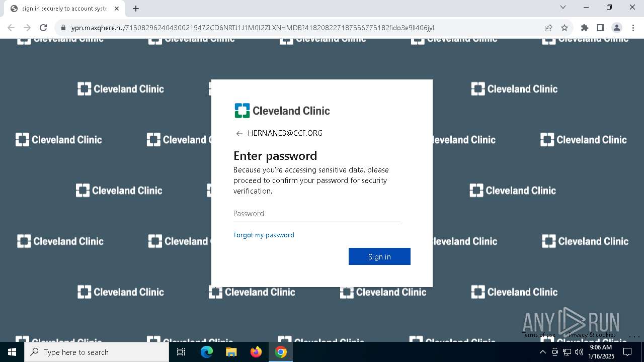This screenshot has height=362, width=644.
Task: Show hidden system tray icons
Action: pyautogui.click(x=542, y=352)
